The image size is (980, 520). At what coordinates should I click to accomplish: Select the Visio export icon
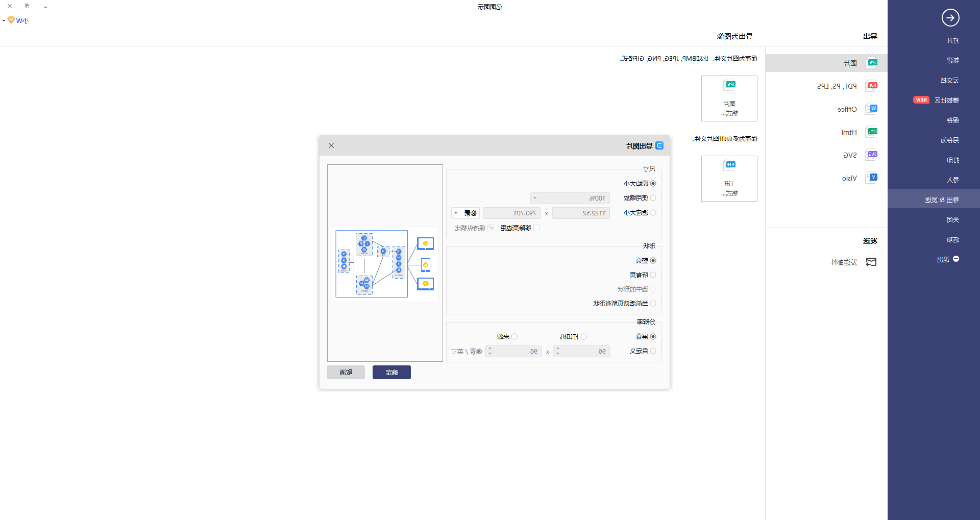click(872, 178)
